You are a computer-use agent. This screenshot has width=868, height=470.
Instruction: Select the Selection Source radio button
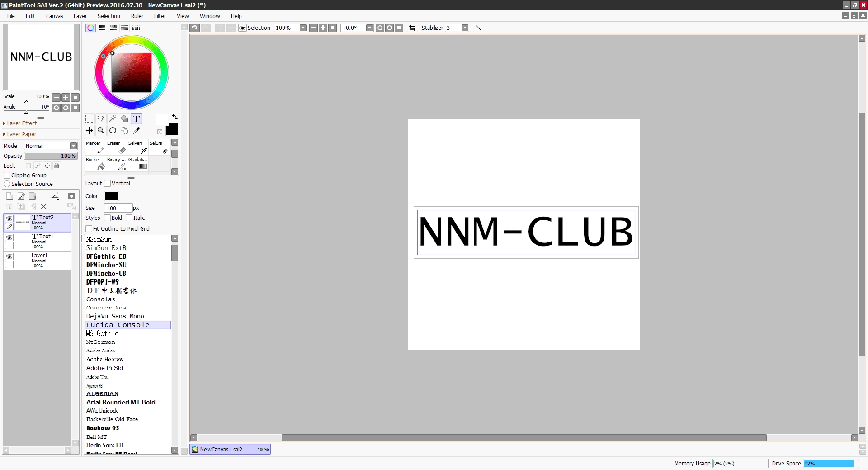click(7, 184)
